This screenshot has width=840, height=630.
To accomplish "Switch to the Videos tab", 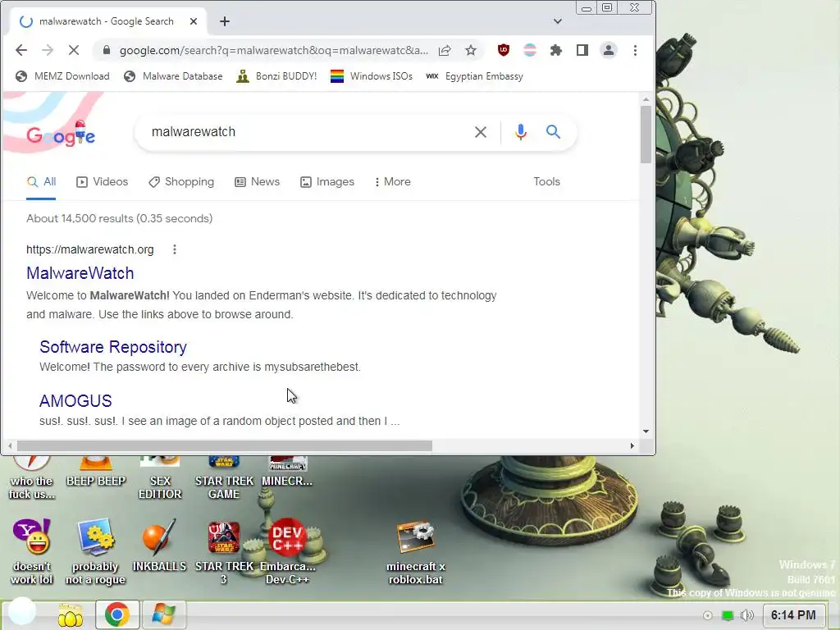I will click(x=103, y=181).
